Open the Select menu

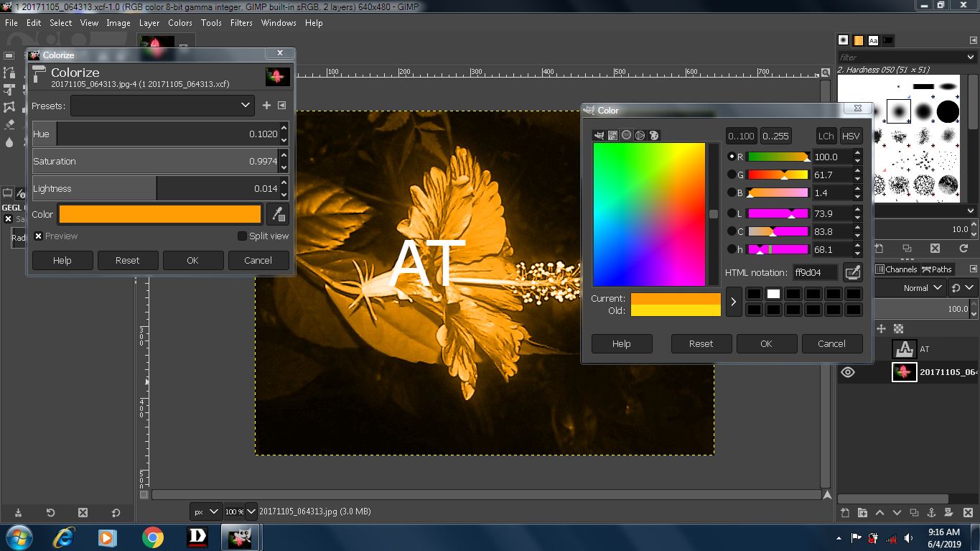point(60,23)
